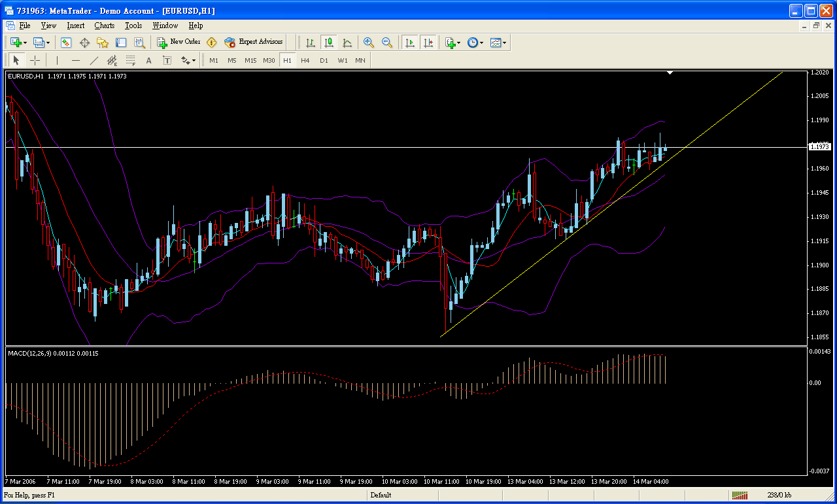
Task: Select the H1 timeframe button
Action: click(287, 60)
